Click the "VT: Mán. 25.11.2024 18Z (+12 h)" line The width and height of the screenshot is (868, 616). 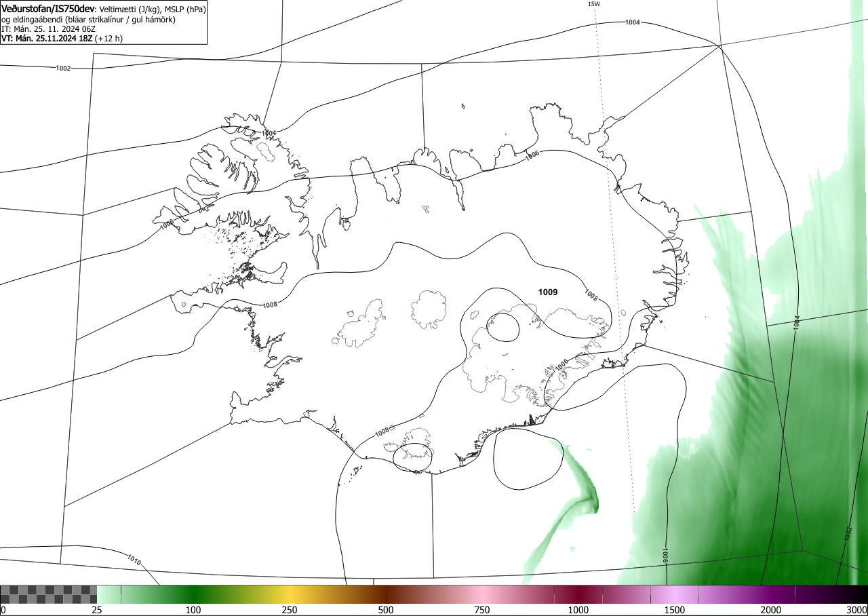click(x=62, y=39)
